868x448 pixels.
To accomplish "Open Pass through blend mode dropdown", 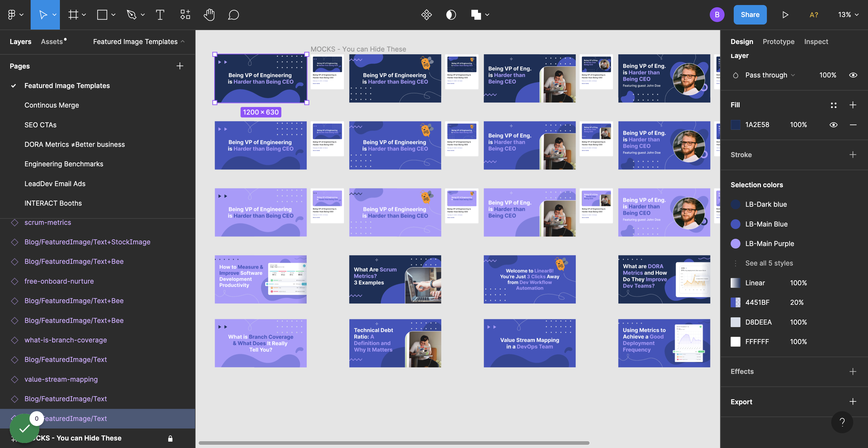I will (770, 75).
